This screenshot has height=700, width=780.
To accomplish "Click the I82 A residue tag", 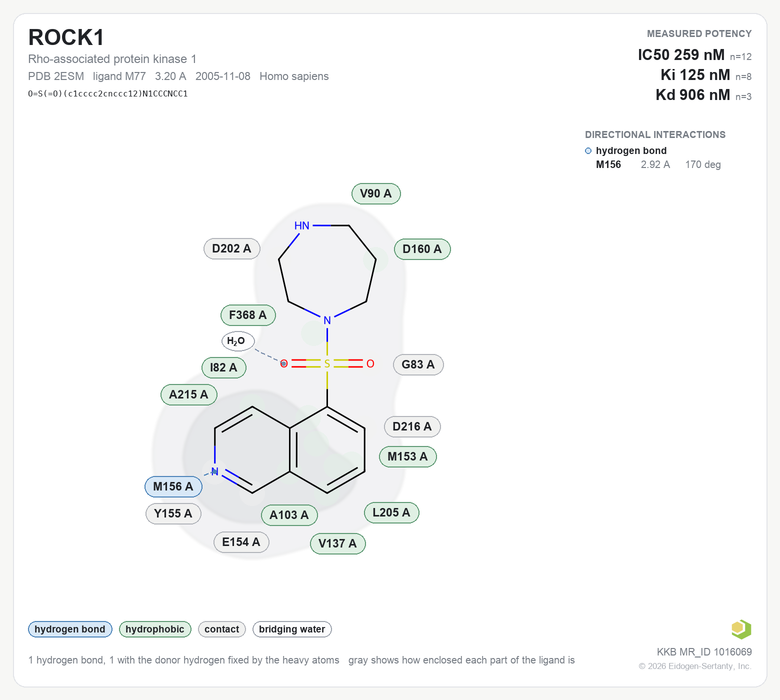I will tap(223, 367).
